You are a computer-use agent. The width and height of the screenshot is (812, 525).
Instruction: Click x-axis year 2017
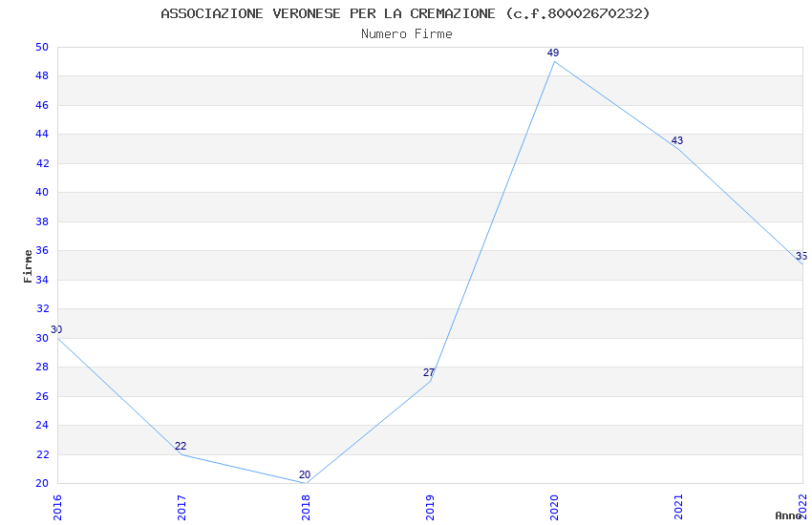click(x=182, y=507)
